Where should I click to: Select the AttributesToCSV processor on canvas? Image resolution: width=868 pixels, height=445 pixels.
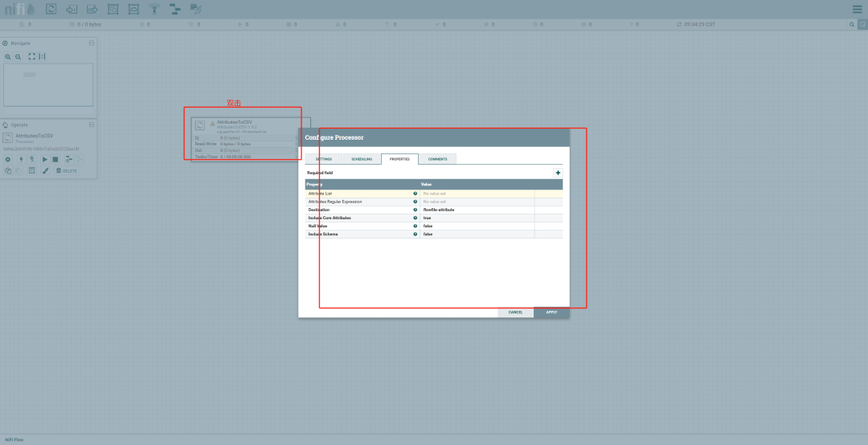point(251,140)
